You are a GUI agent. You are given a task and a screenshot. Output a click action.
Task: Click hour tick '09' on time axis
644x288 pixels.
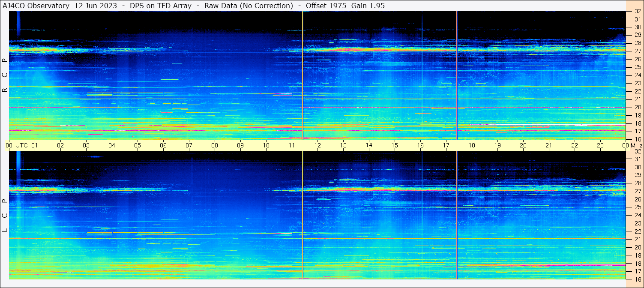240,145
